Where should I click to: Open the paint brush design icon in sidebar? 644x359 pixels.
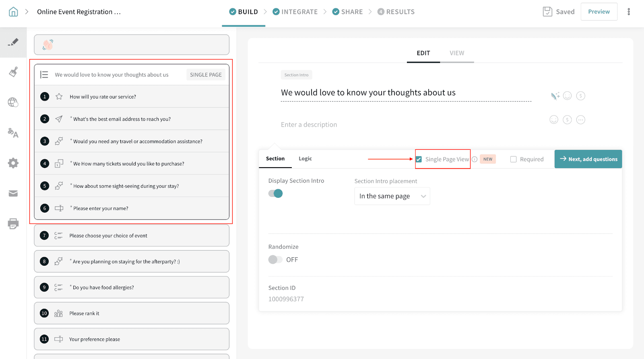point(13,72)
